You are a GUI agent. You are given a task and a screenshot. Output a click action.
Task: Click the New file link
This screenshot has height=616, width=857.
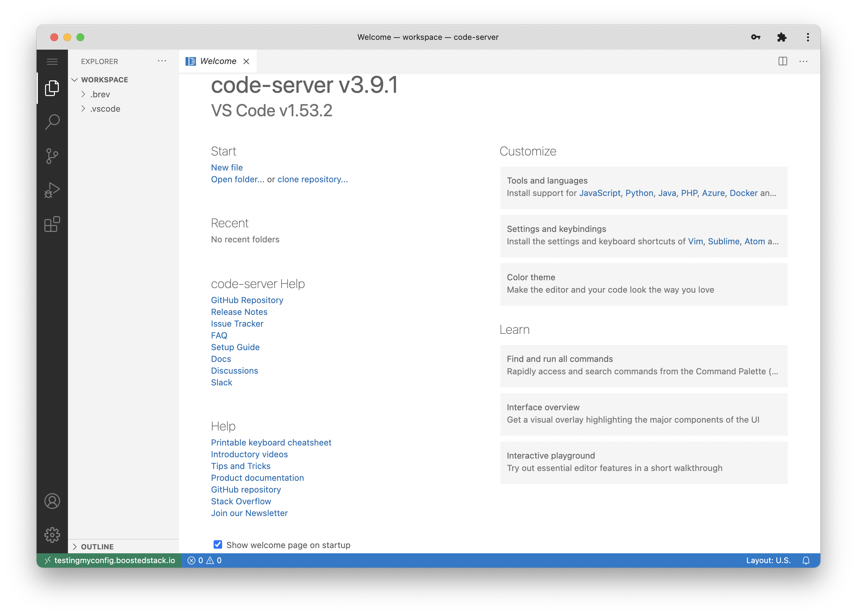[x=227, y=168]
